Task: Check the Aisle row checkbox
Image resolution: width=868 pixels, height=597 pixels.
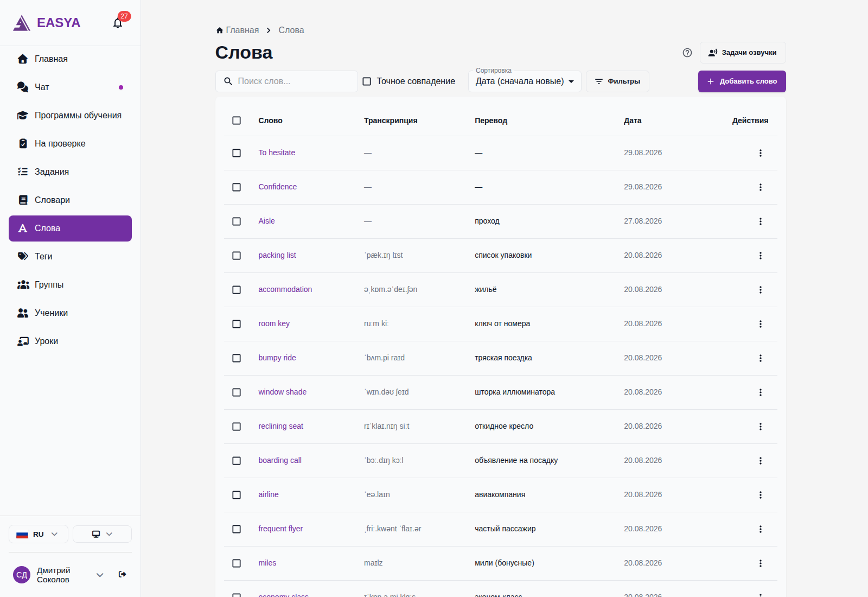Action: (237, 221)
